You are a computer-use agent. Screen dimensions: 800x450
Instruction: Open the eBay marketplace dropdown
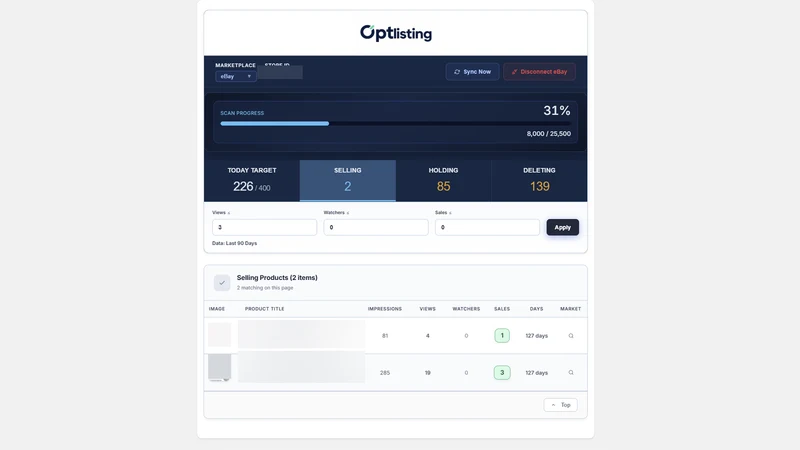click(236, 77)
